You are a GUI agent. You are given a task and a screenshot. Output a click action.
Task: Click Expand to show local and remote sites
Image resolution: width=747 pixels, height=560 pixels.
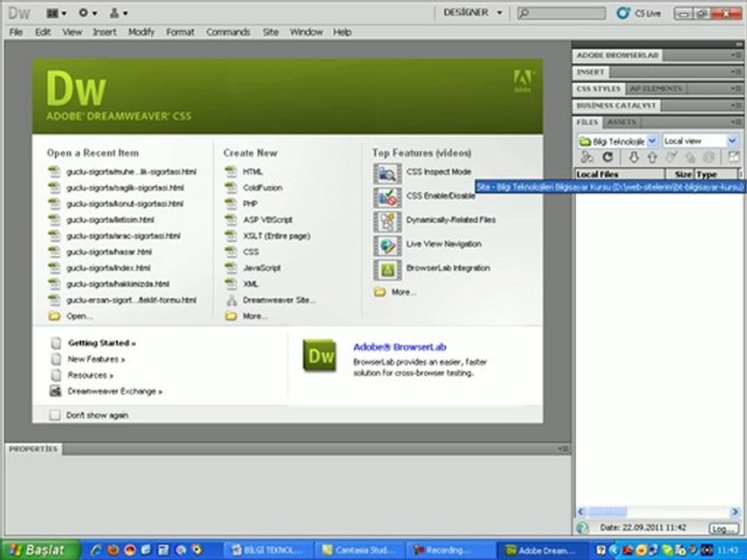click(x=734, y=156)
